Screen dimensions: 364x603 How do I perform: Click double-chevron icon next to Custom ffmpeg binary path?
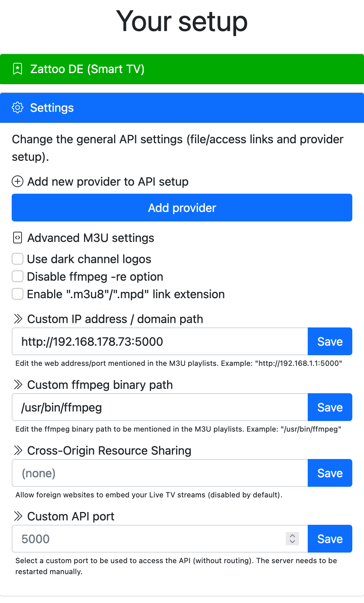[x=18, y=384]
